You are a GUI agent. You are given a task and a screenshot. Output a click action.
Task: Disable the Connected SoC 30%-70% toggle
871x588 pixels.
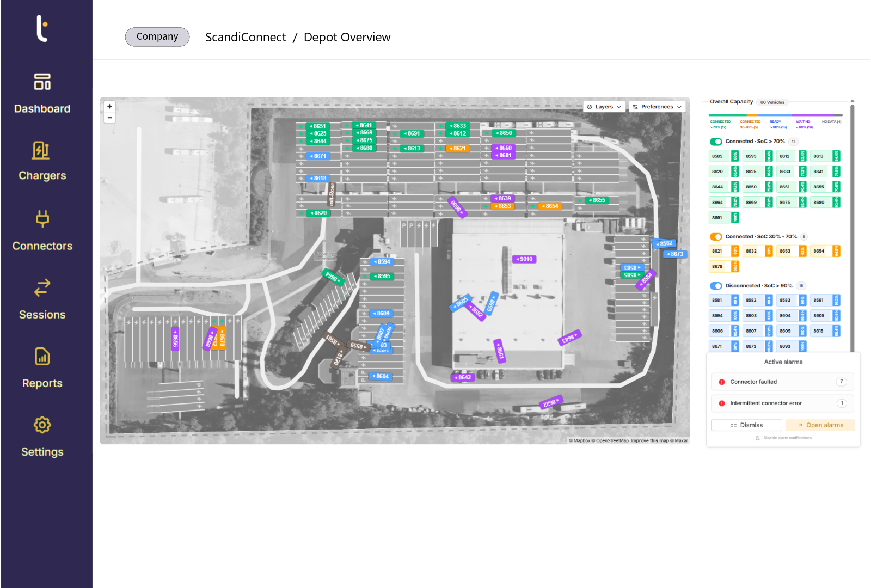[x=716, y=236]
